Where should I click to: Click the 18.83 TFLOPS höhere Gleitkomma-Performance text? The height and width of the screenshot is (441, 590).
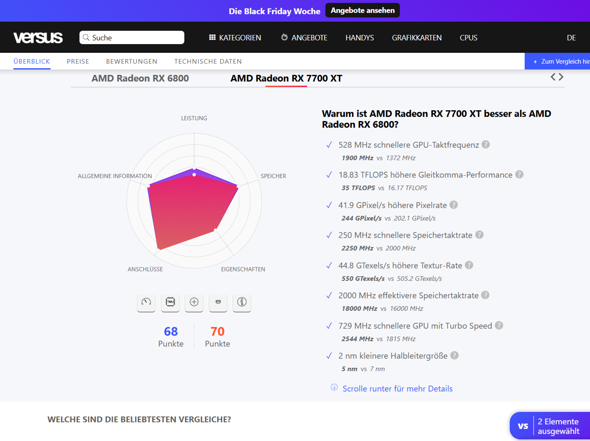(425, 175)
